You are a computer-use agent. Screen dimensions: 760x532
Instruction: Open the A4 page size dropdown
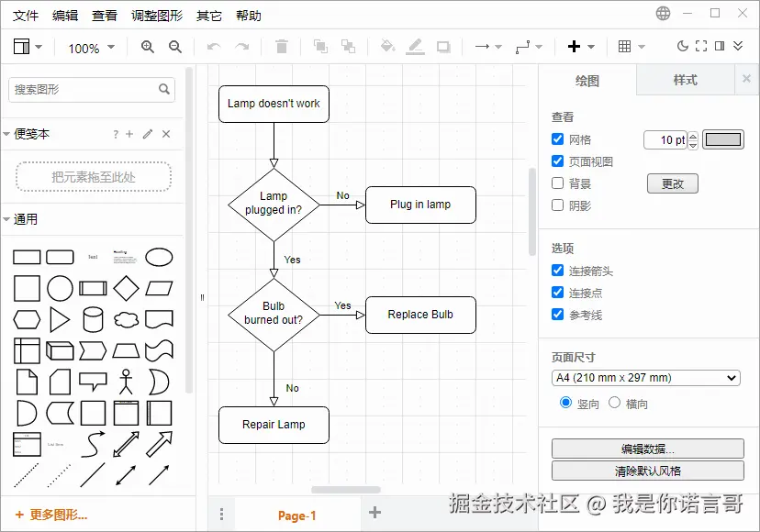[x=645, y=377]
